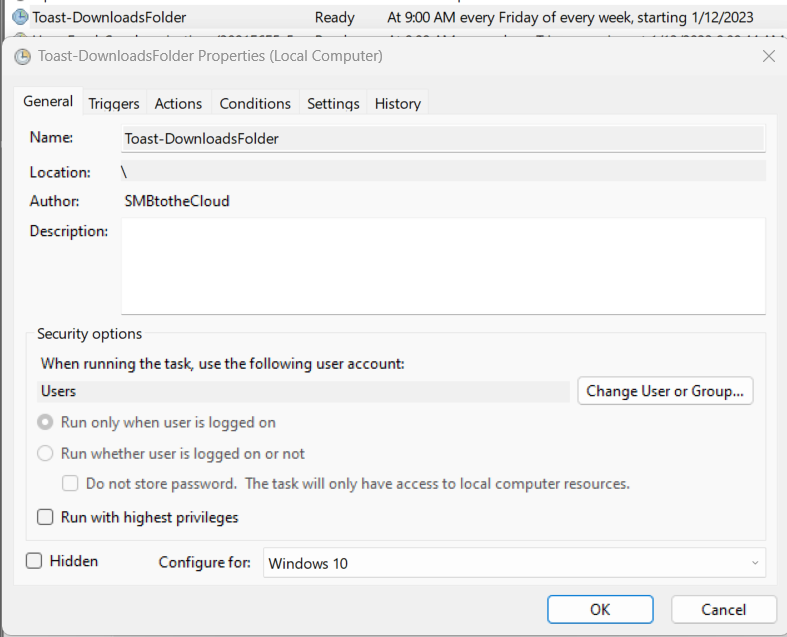The width and height of the screenshot is (787, 637).
Task: Click inside the Description text box
Action: coord(443,266)
